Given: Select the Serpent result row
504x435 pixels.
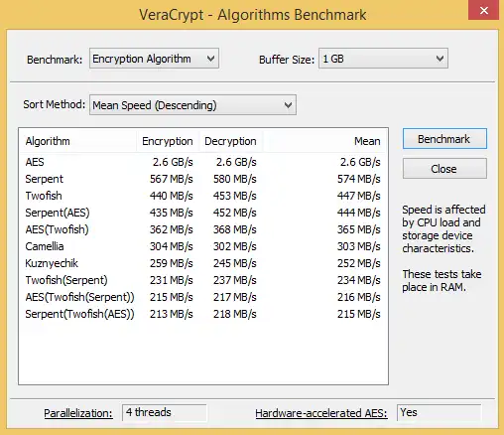Looking at the screenshot, I should pos(202,179).
